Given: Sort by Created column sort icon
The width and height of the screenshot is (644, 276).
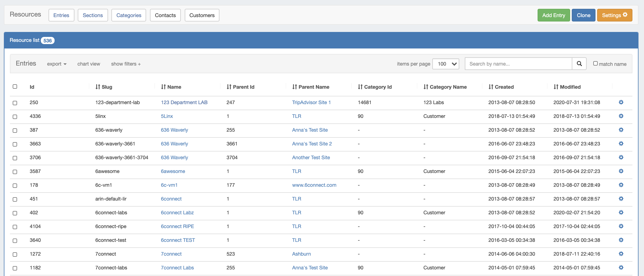Looking at the screenshot, I should pyautogui.click(x=491, y=87).
